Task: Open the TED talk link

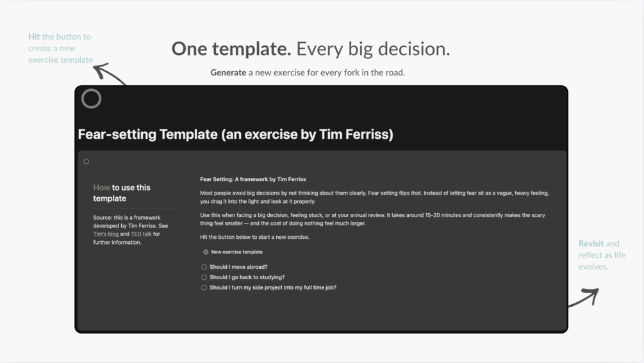Action: click(141, 234)
